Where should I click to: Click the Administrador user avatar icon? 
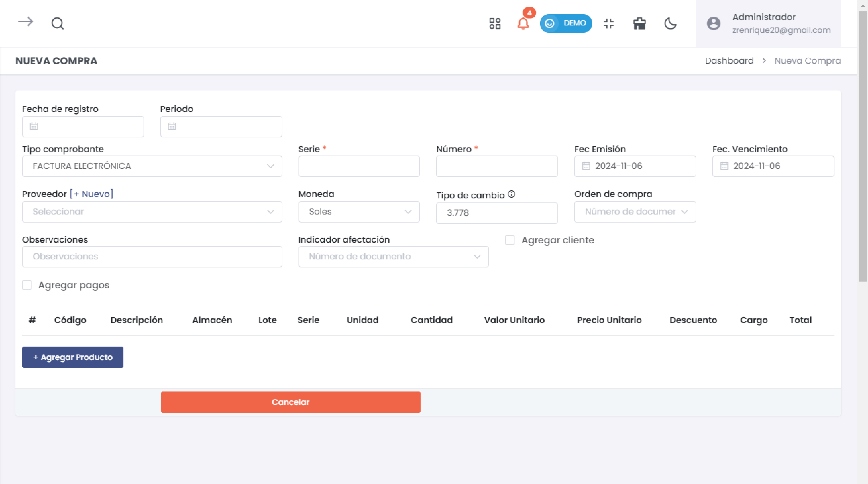tap(713, 24)
